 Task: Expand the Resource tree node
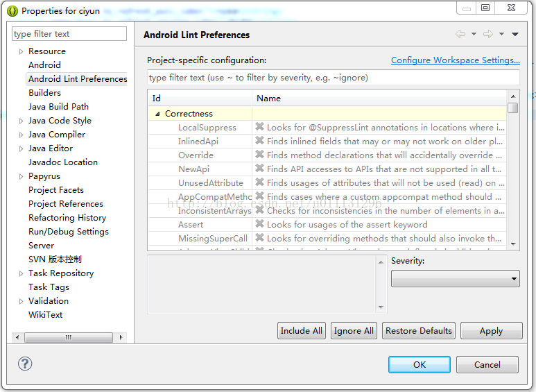pyautogui.click(x=21, y=51)
